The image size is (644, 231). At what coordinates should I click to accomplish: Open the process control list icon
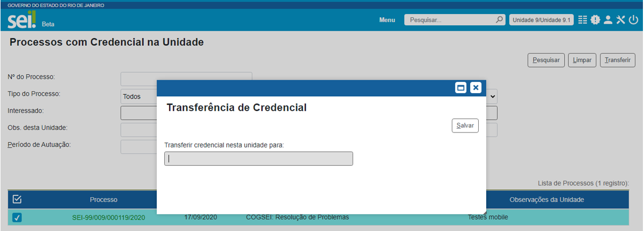(583, 20)
